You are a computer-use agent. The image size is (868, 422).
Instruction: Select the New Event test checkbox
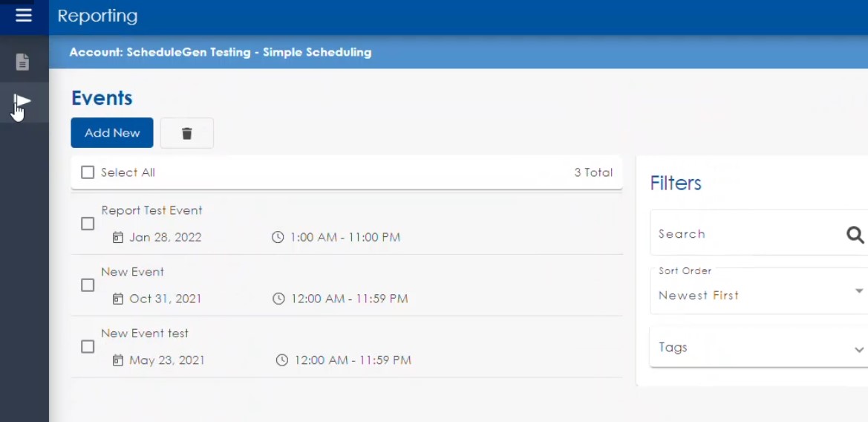pos(88,346)
